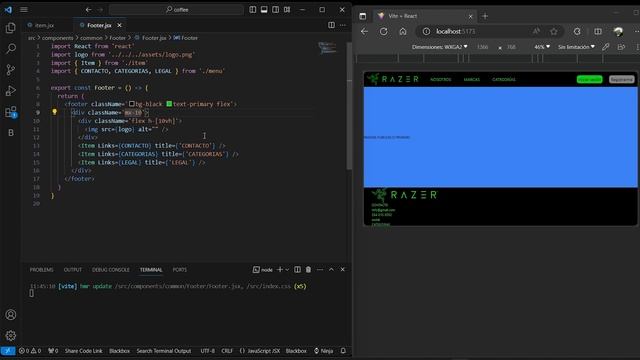The width and height of the screenshot is (640, 360).
Task: Split the terminal
Action: (x=298, y=269)
